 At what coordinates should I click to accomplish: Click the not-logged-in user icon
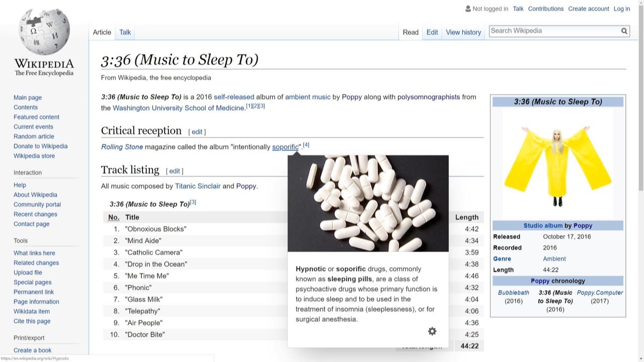click(x=468, y=9)
